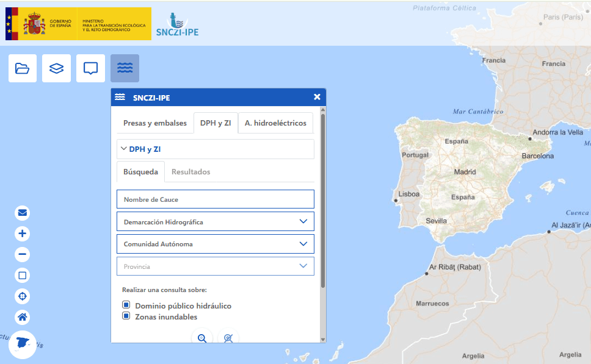Toggle the Dominio público hidráulico checkbox
The height and width of the screenshot is (364, 591).
tap(126, 305)
